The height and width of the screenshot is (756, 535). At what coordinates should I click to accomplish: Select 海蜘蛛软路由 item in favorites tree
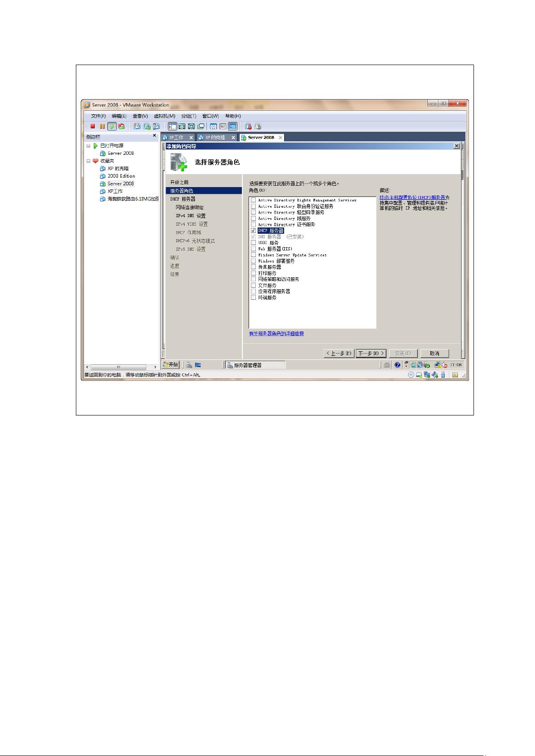pos(133,199)
